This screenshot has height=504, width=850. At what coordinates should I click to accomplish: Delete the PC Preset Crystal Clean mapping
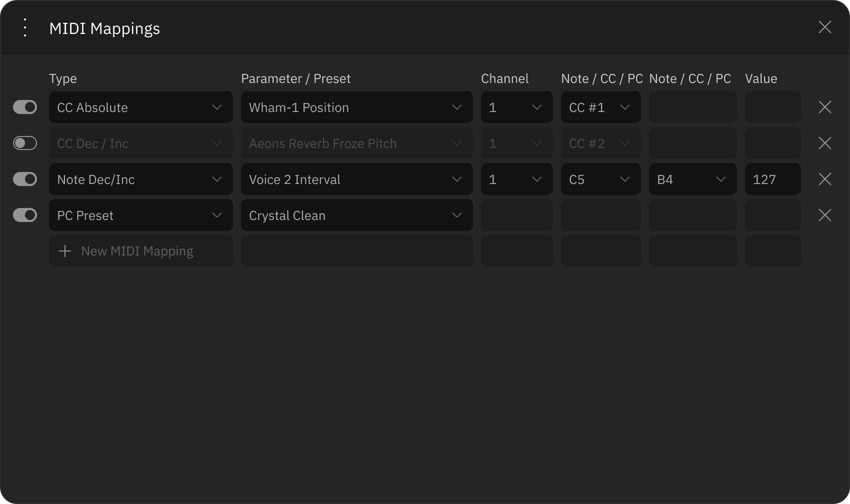825,215
